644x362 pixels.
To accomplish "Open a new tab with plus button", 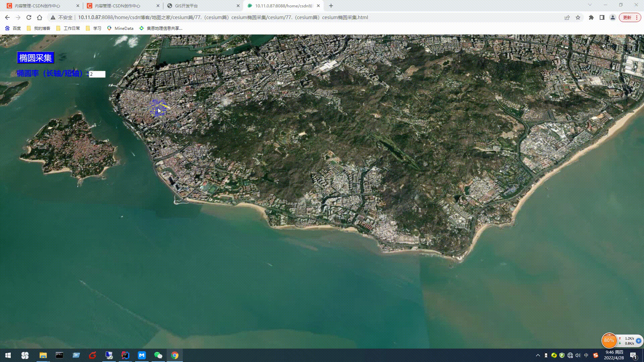I will coord(331,6).
